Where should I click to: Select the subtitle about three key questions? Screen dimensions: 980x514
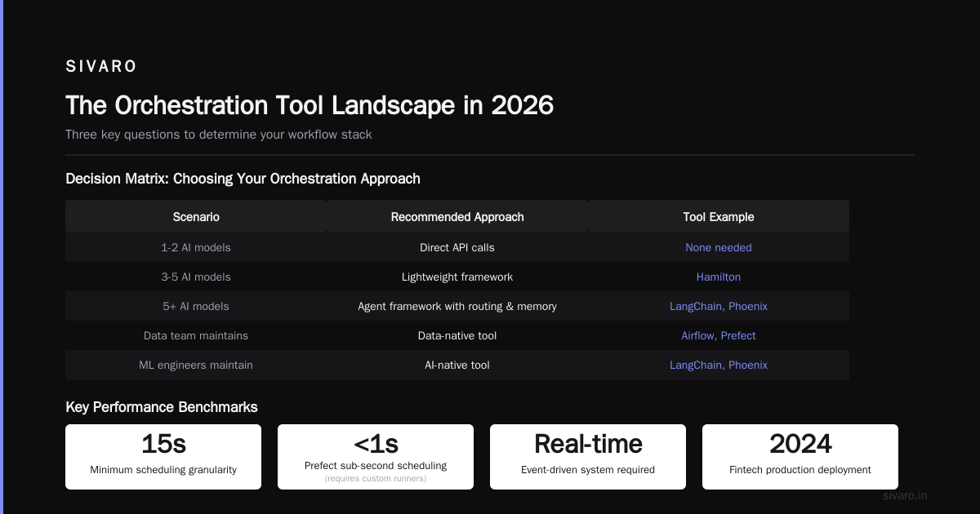pyautogui.click(x=219, y=135)
